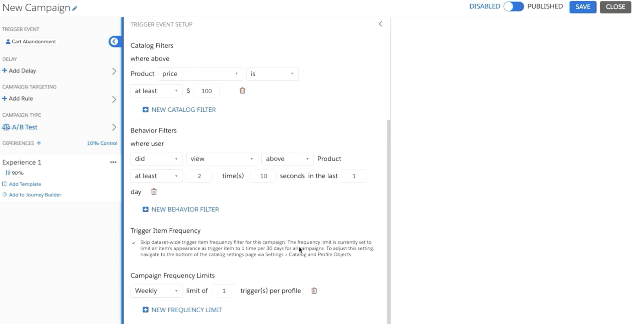This screenshot has width=644, height=331.
Task: Click plus icon beside New Frequency Limit
Action: point(146,310)
